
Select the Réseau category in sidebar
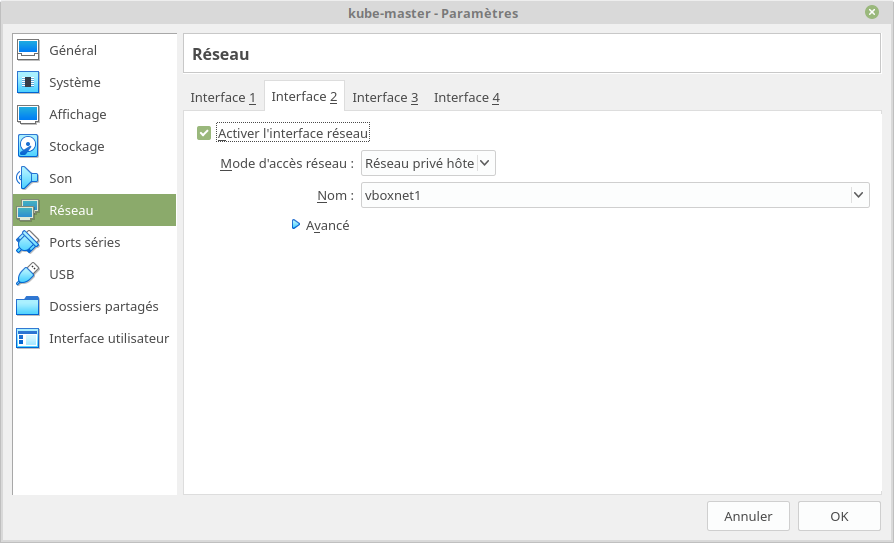(x=94, y=210)
